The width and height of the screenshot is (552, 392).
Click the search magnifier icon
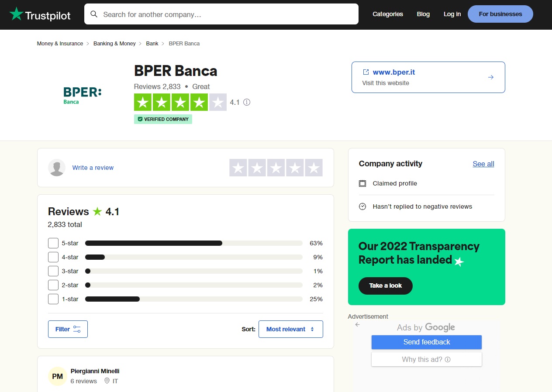pos(94,14)
